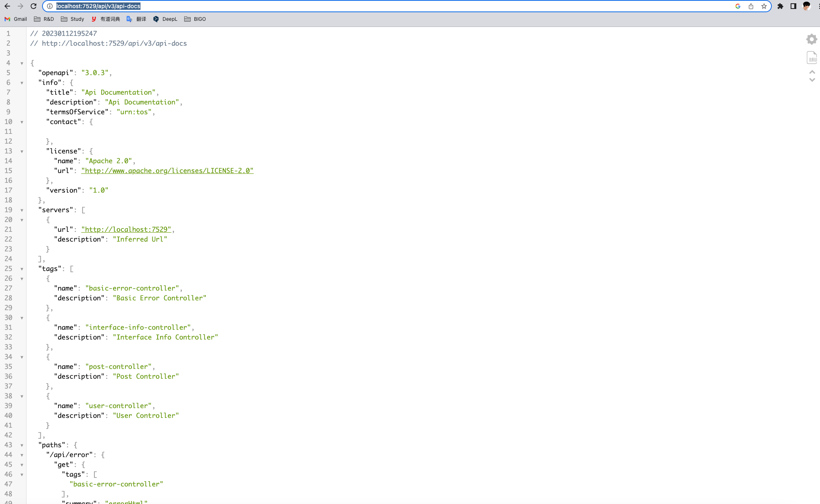The height and width of the screenshot is (504, 820).
Task: Click the browser back arrow
Action: pos(7,6)
